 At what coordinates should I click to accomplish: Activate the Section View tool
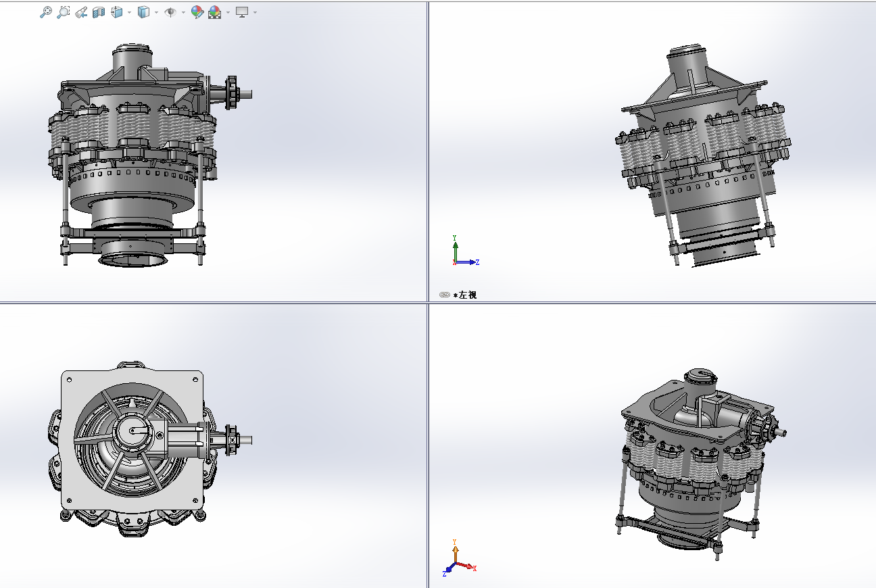(99, 12)
